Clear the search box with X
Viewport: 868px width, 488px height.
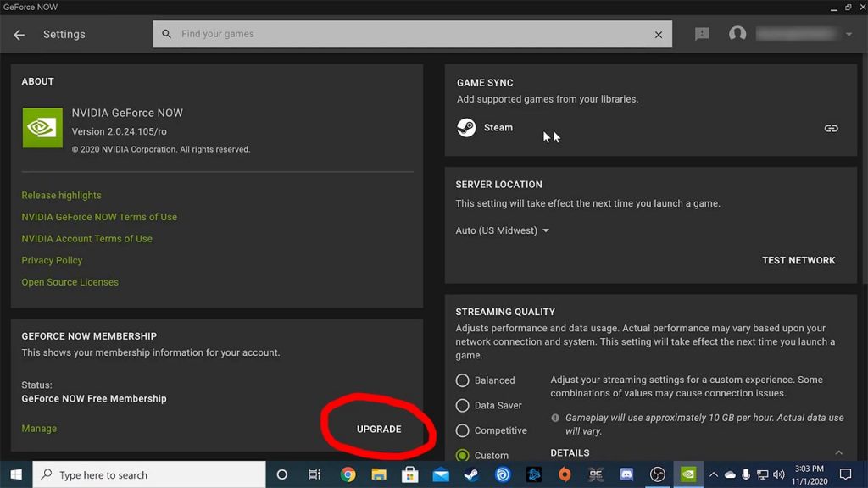(x=658, y=34)
